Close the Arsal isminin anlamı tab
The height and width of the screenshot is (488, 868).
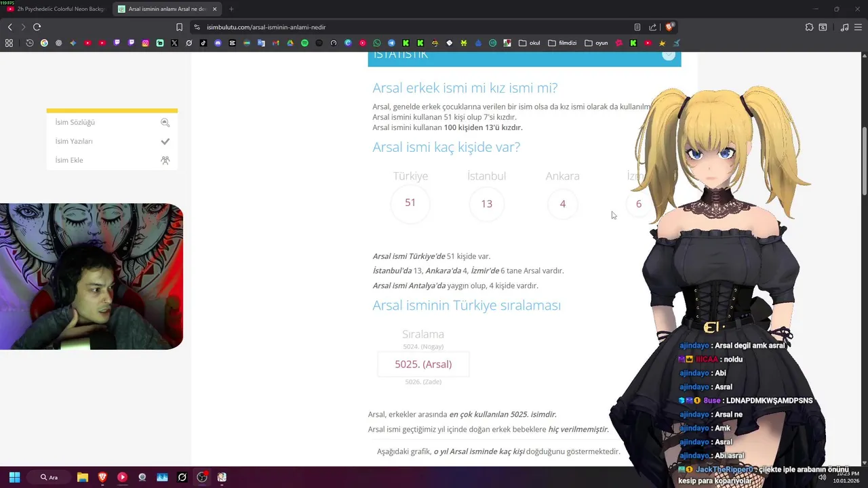(215, 9)
